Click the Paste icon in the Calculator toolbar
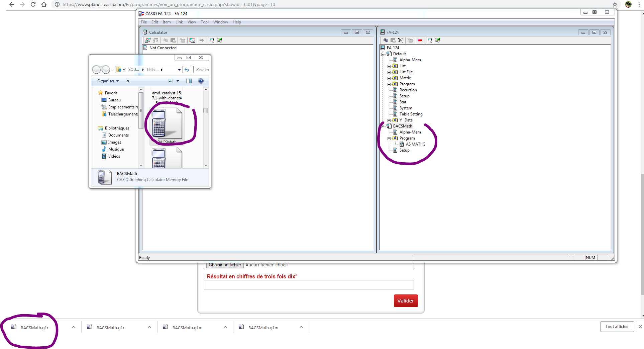The image size is (644, 349). click(x=173, y=40)
